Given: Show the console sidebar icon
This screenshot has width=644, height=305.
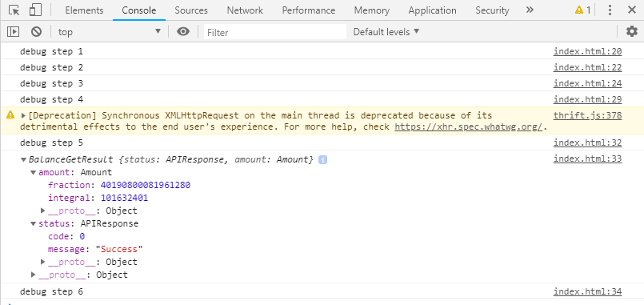Looking at the screenshot, I should [14, 32].
